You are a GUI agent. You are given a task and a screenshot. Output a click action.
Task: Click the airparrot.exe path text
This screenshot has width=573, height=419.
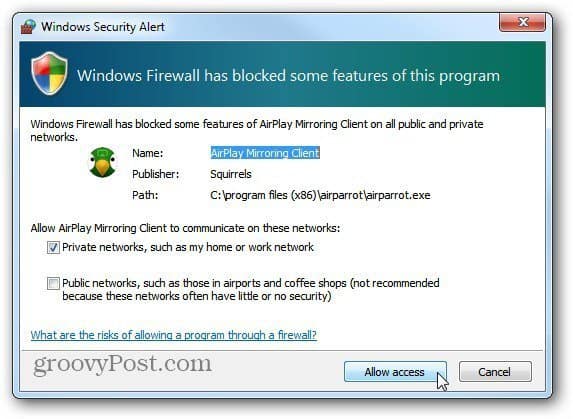(320, 195)
